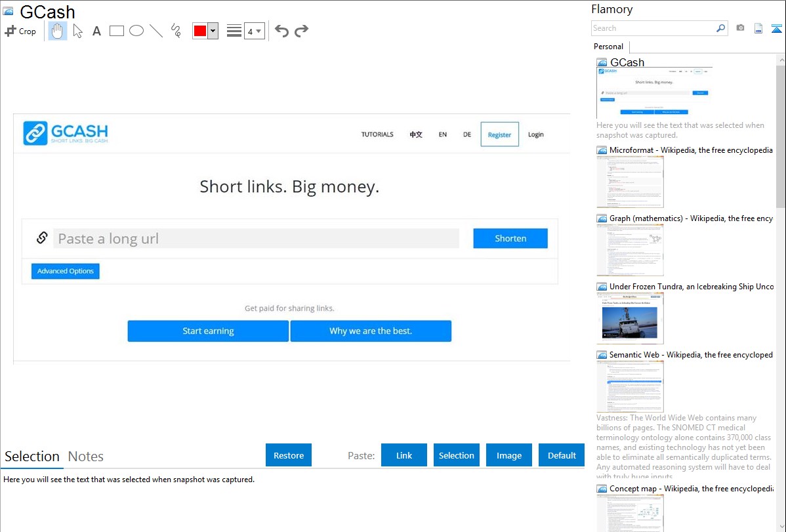Click the Start earning button
Image resolution: width=786 pixels, height=532 pixels.
pos(208,331)
